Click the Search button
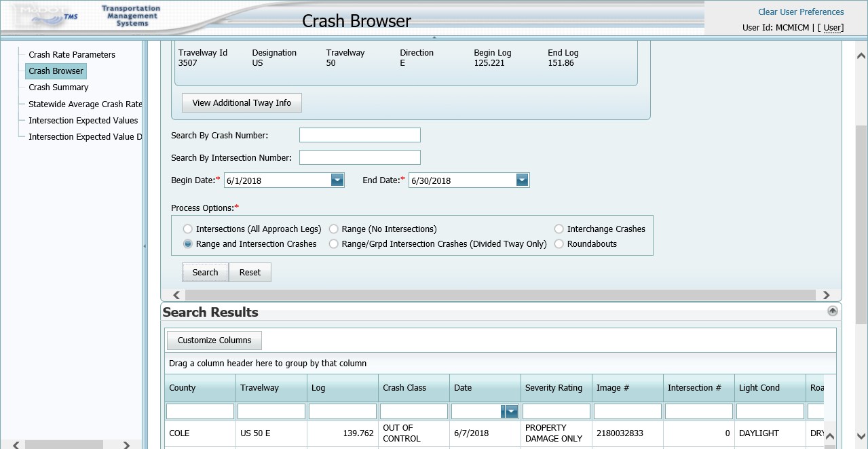 tap(205, 272)
